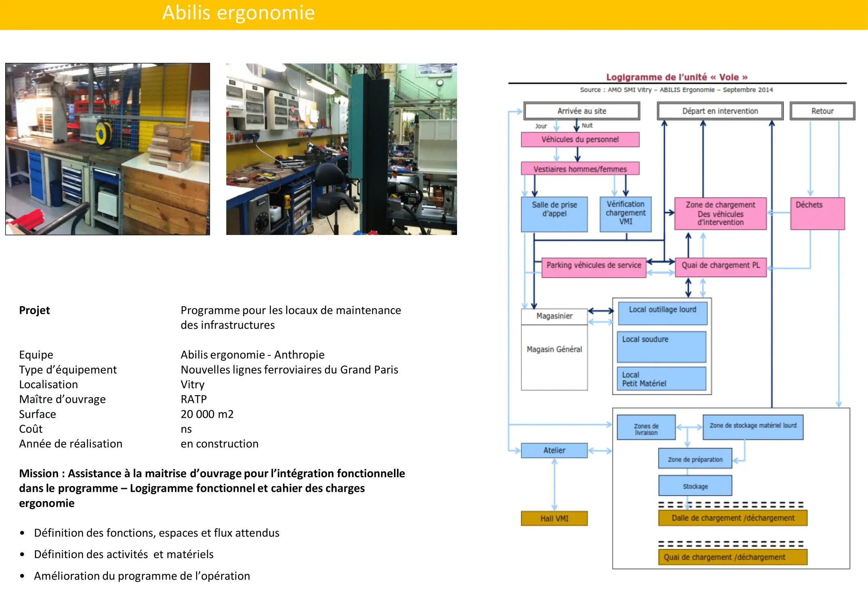Click the 'Magasin Général' label
This screenshot has height=603, width=868.
tap(554, 349)
